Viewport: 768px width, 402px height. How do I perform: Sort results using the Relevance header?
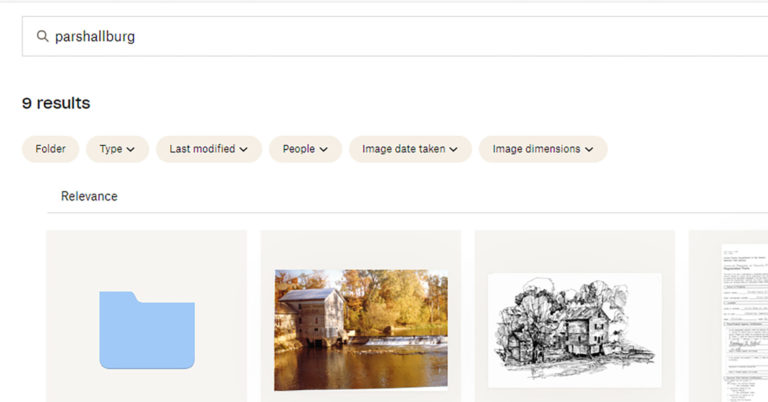coord(89,196)
